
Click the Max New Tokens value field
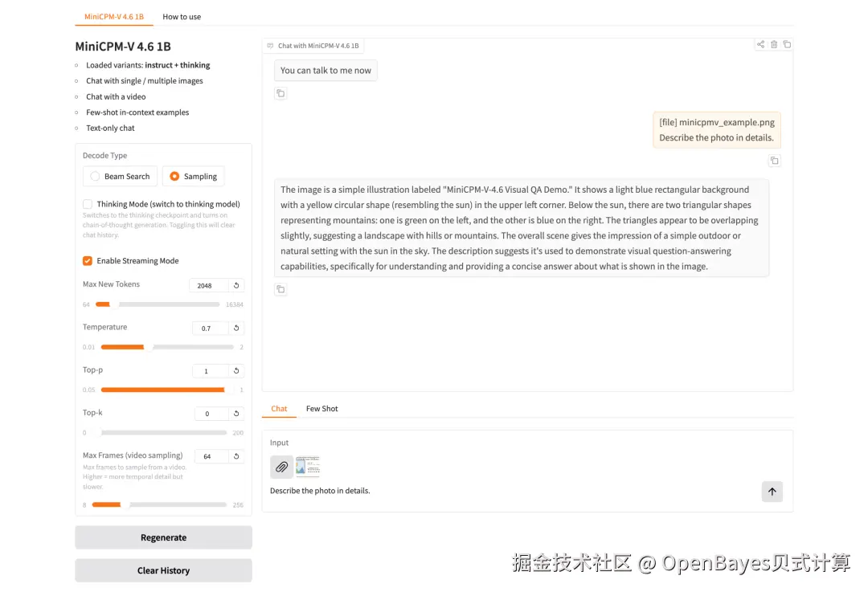(x=208, y=285)
